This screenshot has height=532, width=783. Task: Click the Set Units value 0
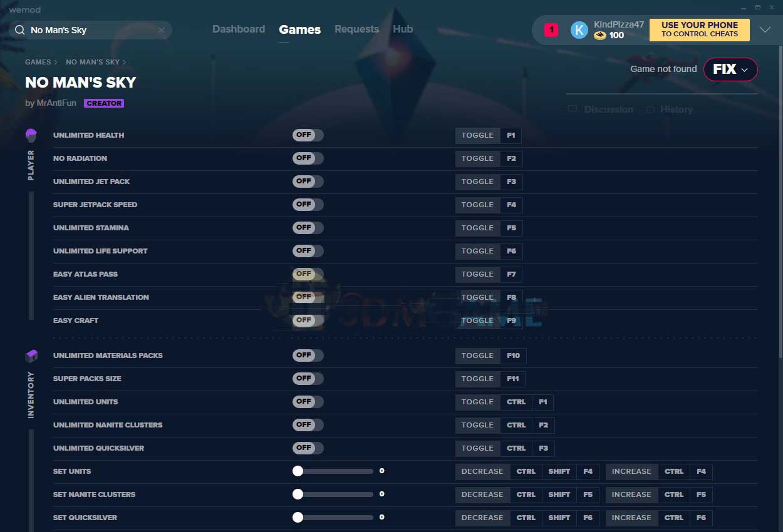click(381, 471)
